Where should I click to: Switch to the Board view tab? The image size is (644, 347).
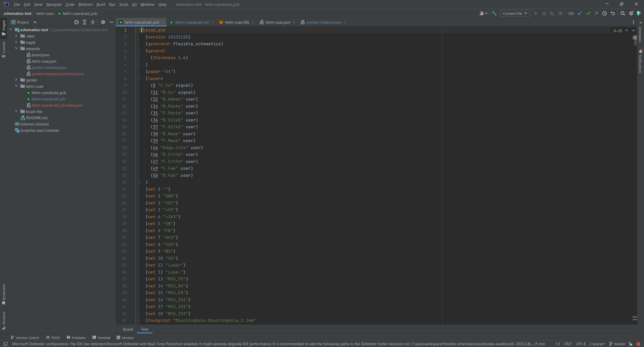[x=128, y=329]
